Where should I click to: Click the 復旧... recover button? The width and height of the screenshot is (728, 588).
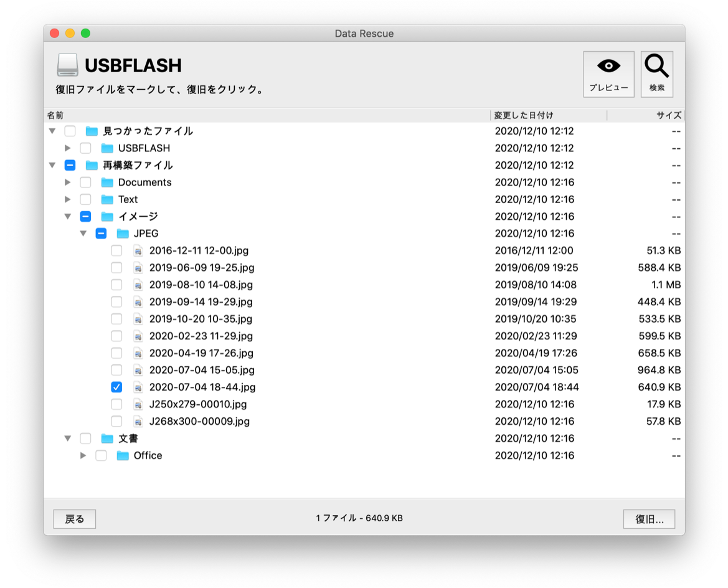[649, 519]
